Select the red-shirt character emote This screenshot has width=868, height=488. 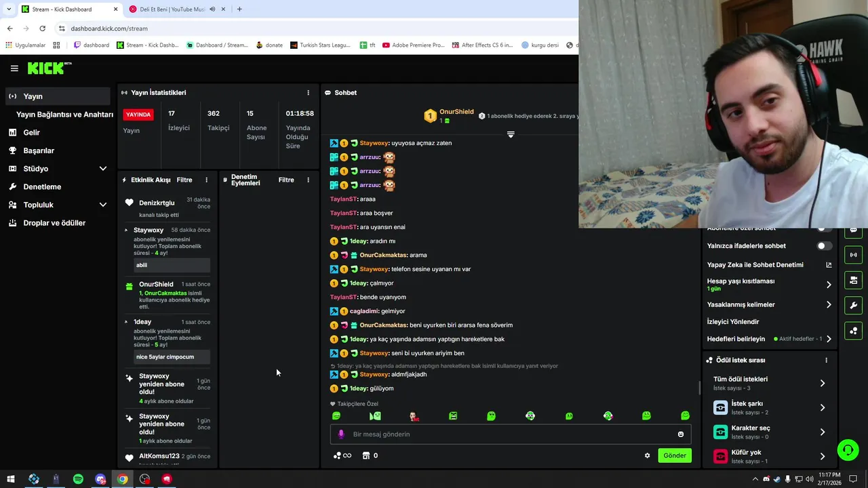click(x=414, y=416)
